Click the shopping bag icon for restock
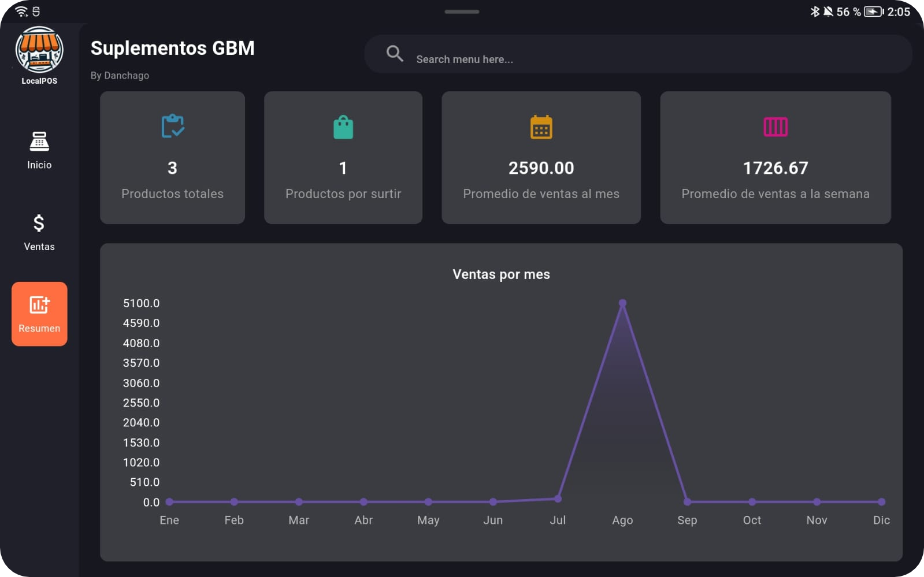 tap(343, 127)
